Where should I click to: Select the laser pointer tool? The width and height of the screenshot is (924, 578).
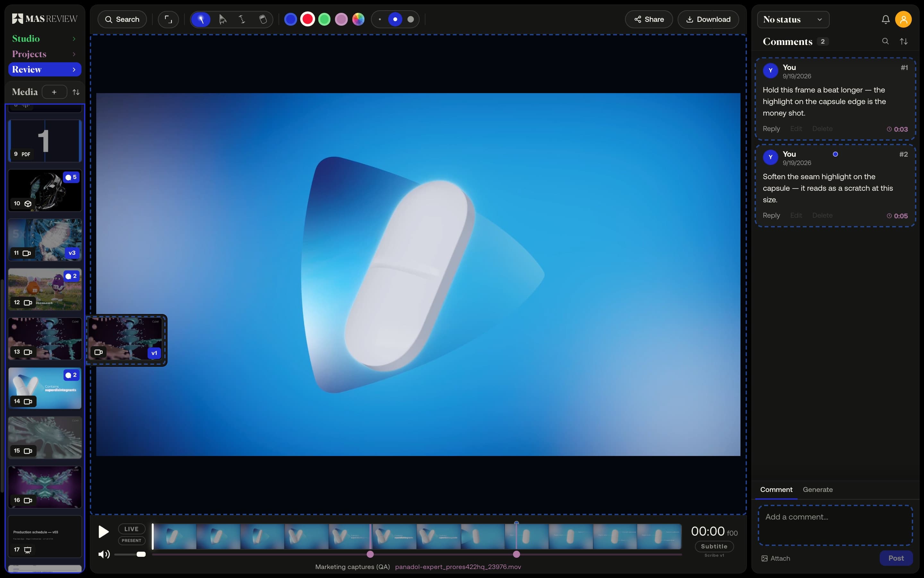[x=201, y=19]
